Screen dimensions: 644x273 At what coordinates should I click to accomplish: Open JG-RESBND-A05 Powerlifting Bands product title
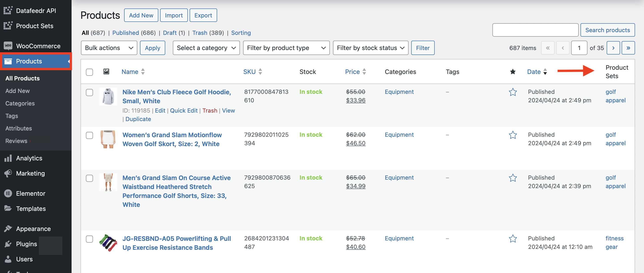[176, 243]
